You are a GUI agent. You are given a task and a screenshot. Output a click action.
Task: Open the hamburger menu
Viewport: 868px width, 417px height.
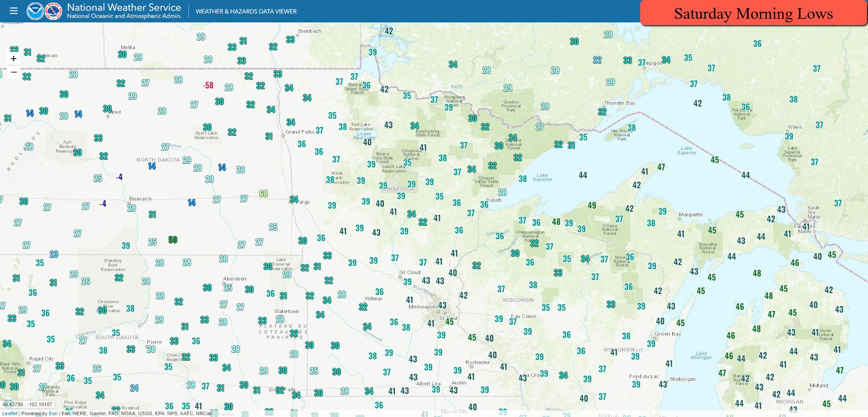point(14,11)
